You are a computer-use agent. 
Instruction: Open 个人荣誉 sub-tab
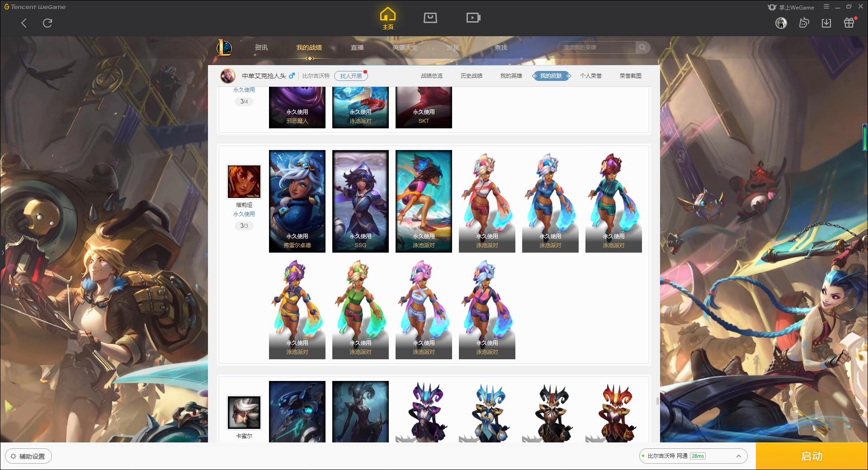[591, 76]
